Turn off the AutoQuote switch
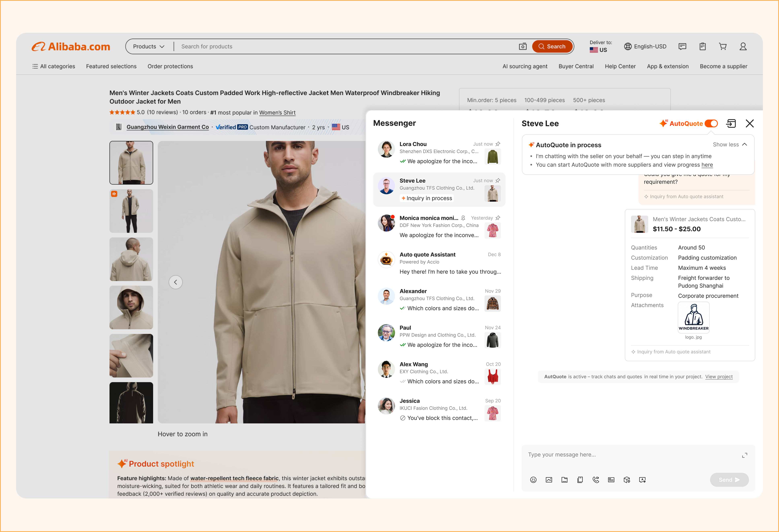The image size is (779, 532). (711, 123)
